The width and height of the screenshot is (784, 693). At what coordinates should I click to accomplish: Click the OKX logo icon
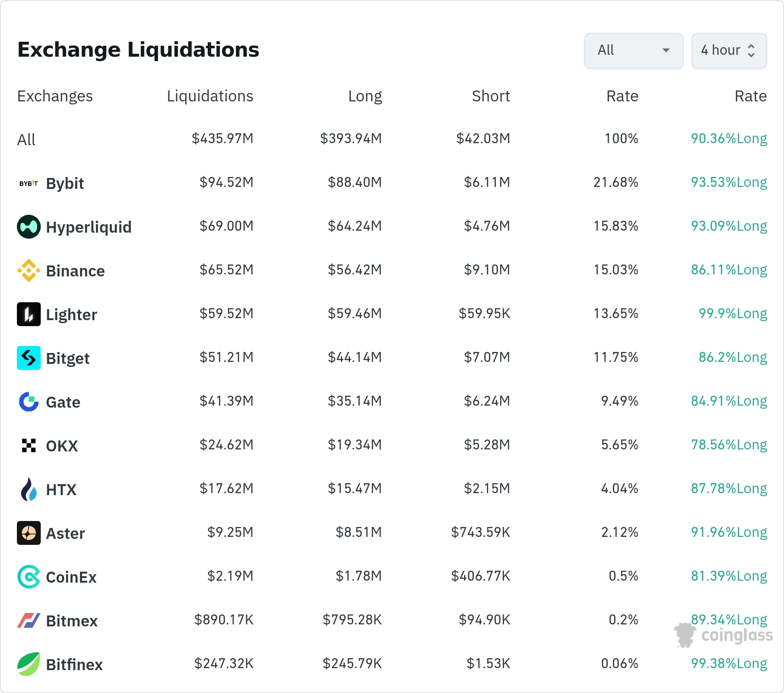(29, 445)
